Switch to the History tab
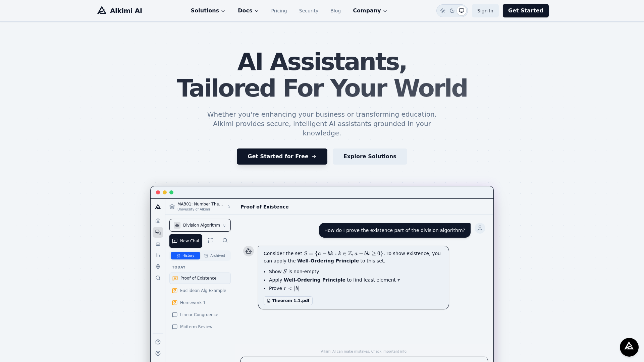 [185, 255]
